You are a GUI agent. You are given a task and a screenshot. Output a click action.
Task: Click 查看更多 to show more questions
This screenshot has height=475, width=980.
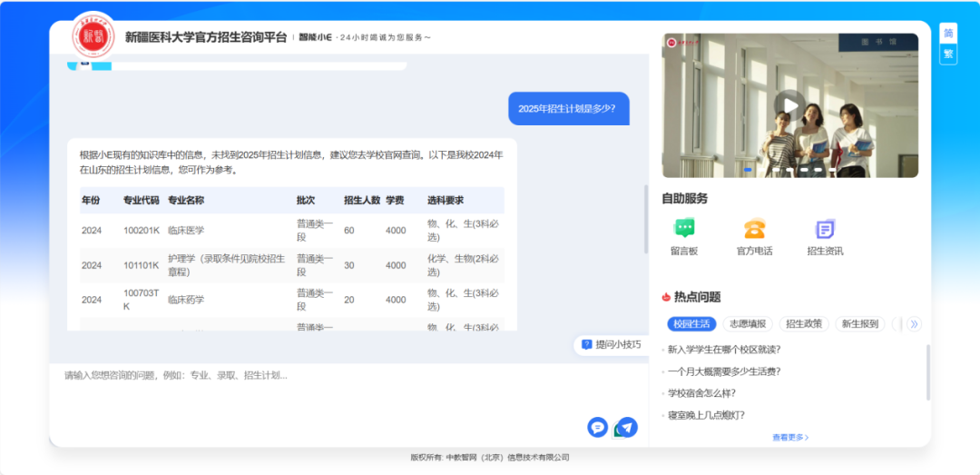(x=789, y=438)
